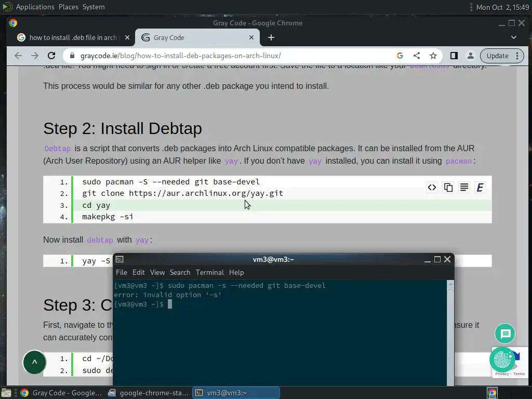View site info lock icon
This screenshot has width=532, height=399.
[x=72, y=56]
